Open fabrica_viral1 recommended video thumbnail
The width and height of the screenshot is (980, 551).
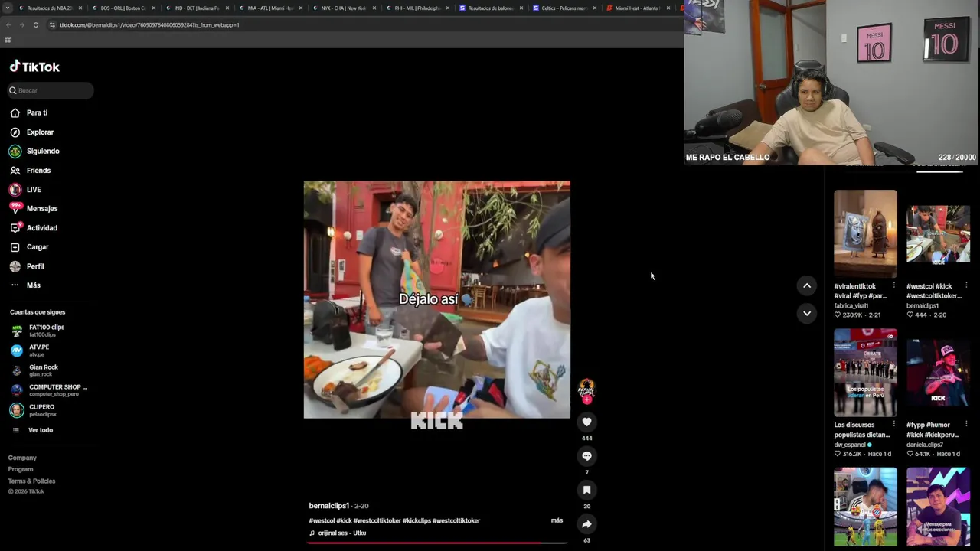click(x=865, y=233)
